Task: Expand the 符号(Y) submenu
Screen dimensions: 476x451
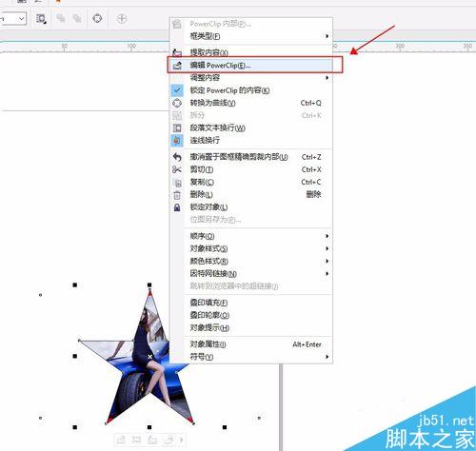Action: [251, 357]
